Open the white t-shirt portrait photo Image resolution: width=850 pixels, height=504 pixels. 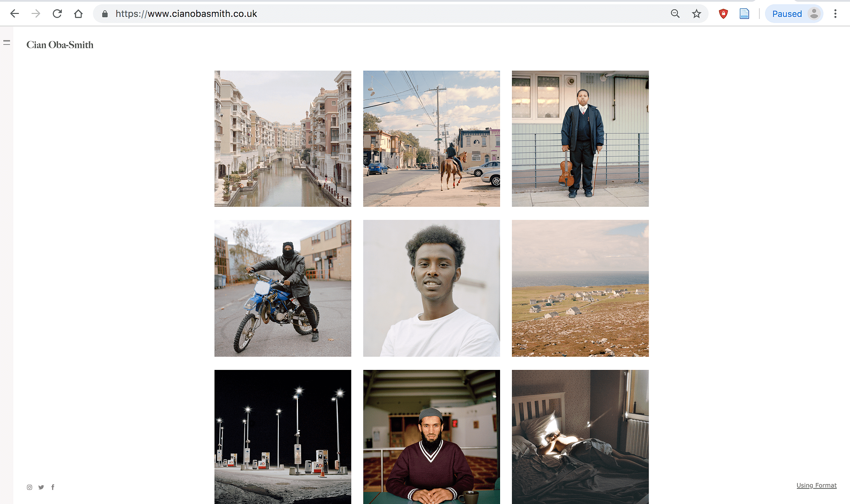pos(432,288)
